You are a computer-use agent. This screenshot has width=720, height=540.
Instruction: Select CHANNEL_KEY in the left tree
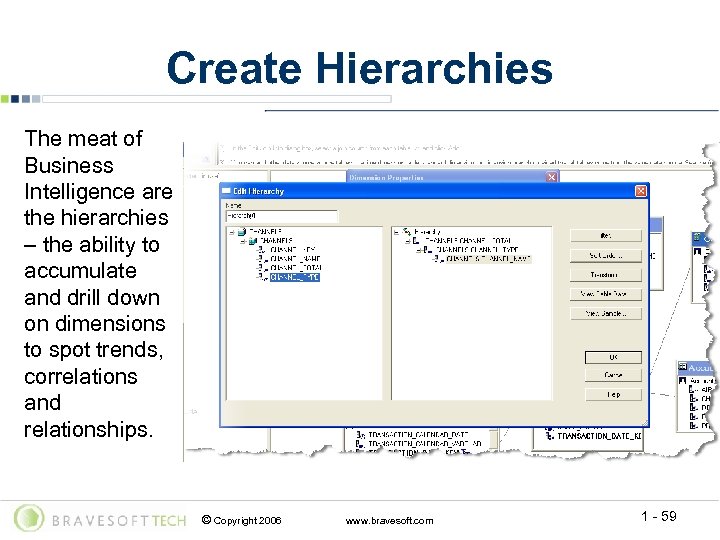point(293,250)
